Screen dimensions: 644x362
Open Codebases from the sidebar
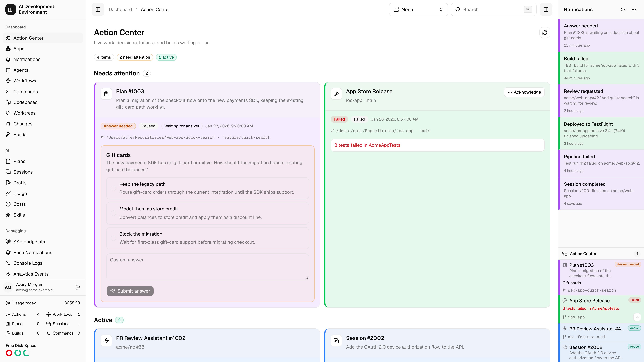click(x=43, y=102)
